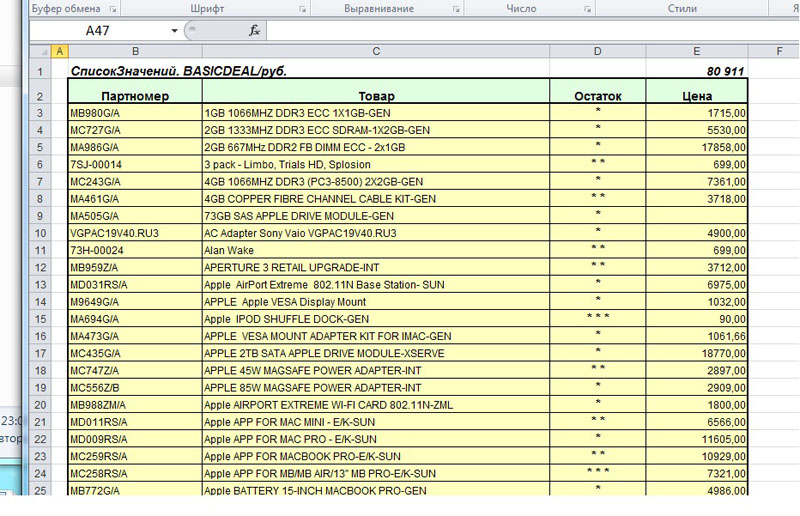
Task: Click the Alan Wake product cell
Action: click(x=376, y=250)
